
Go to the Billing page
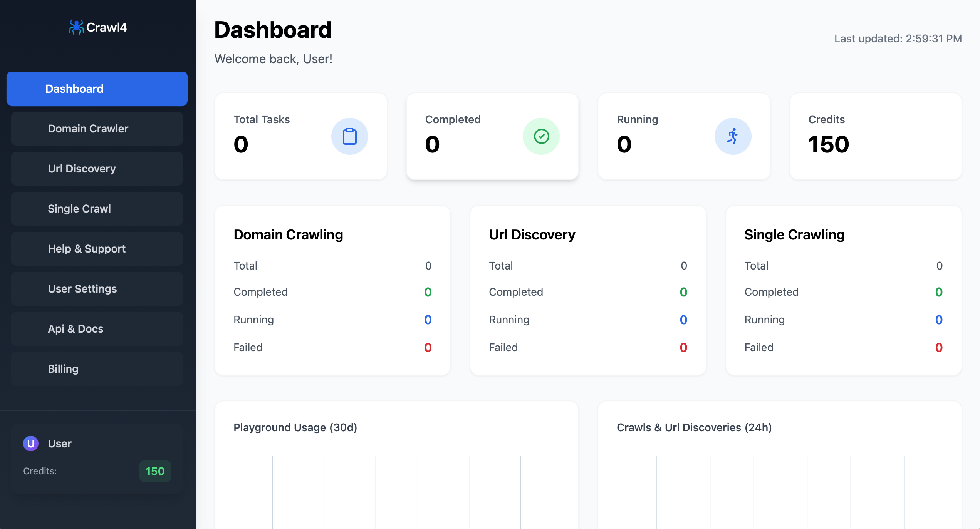pyautogui.click(x=97, y=369)
